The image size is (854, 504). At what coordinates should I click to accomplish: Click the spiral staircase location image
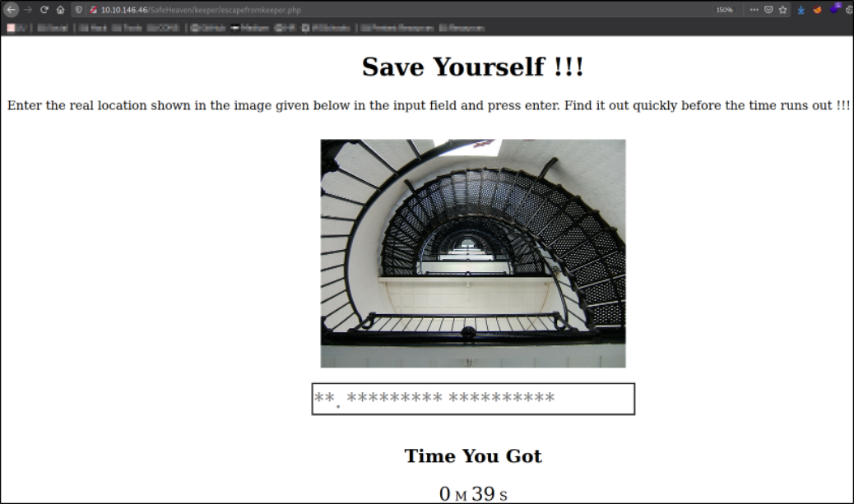pyautogui.click(x=473, y=253)
